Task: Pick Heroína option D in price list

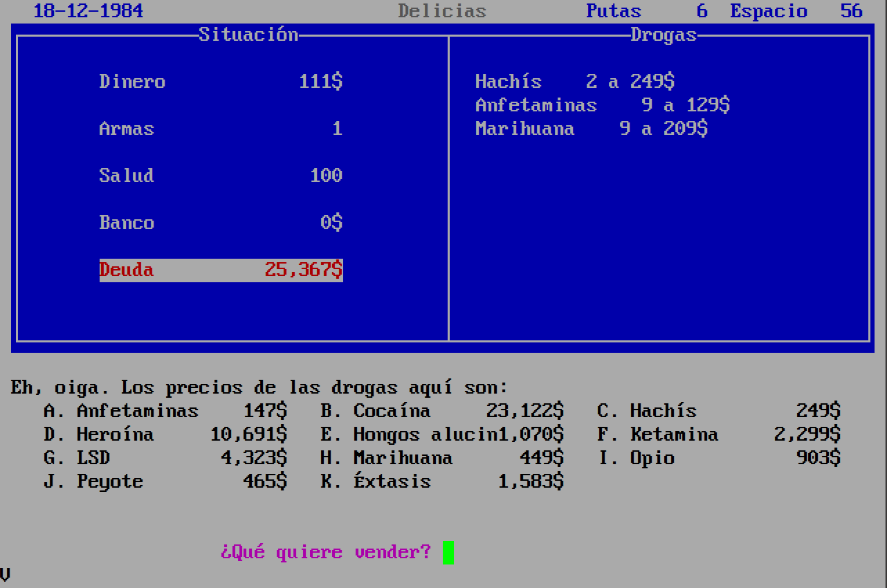Action: click(115, 434)
